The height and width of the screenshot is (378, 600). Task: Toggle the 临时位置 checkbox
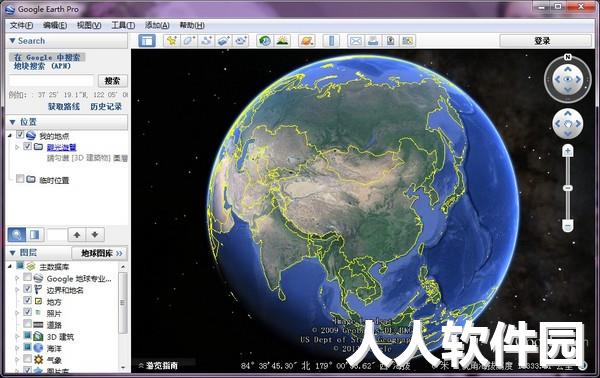(20, 179)
